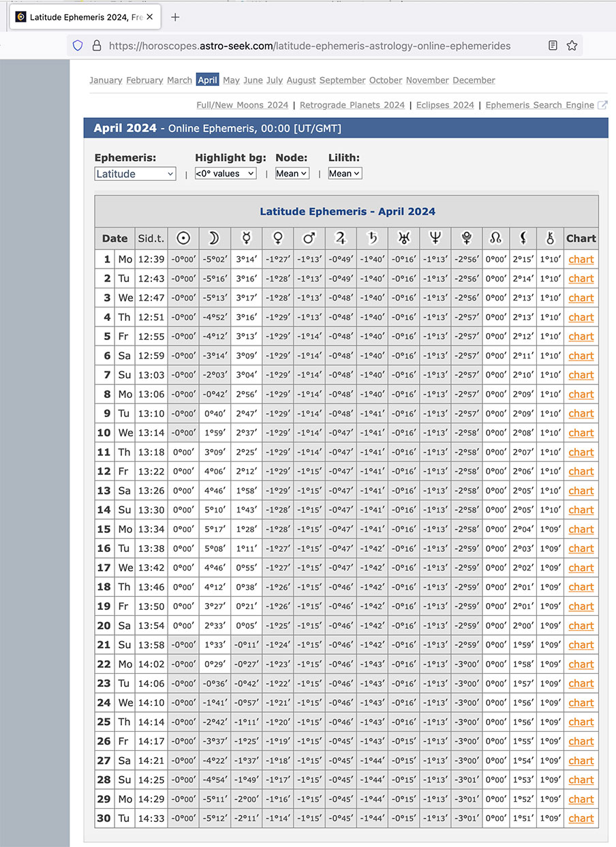
Task: Open the Lilith Mean dropdown
Action: point(345,174)
